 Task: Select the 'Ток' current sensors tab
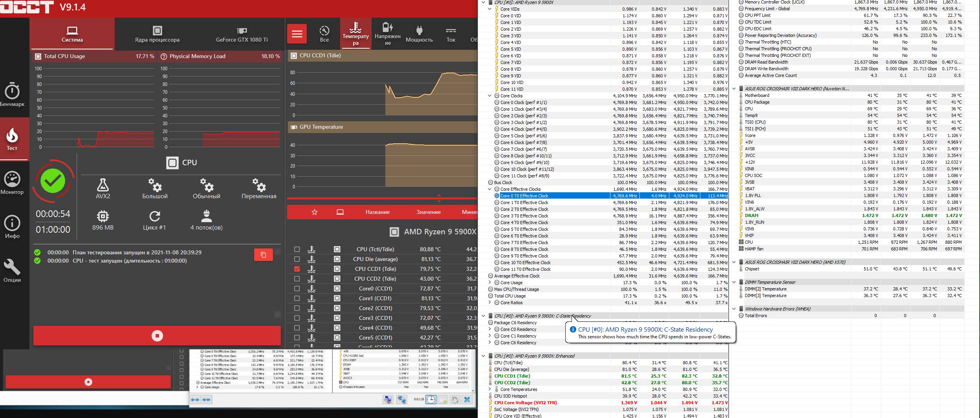tap(451, 34)
